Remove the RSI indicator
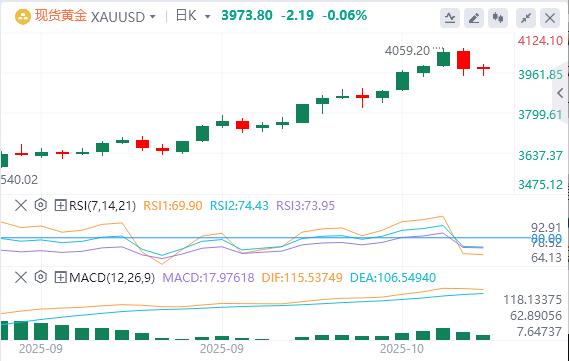This screenshot has width=569, height=361. pyautogui.click(x=21, y=205)
